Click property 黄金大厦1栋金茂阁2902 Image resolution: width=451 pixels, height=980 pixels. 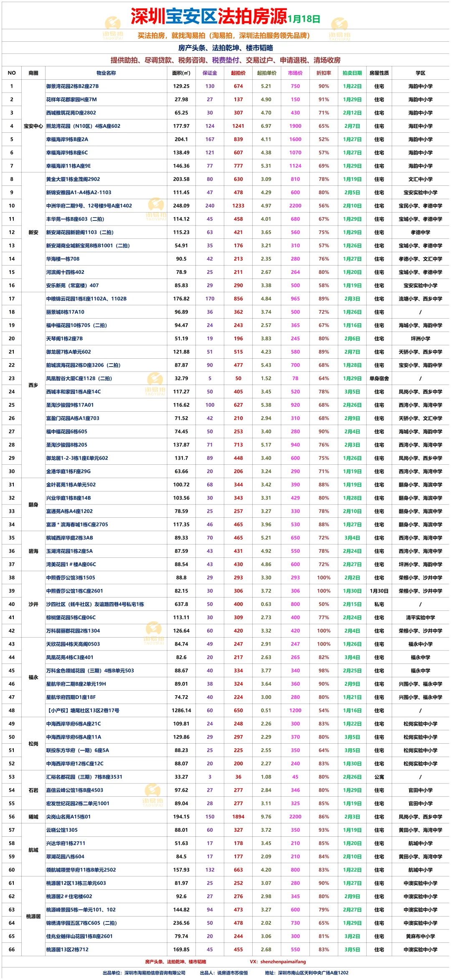point(73,179)
